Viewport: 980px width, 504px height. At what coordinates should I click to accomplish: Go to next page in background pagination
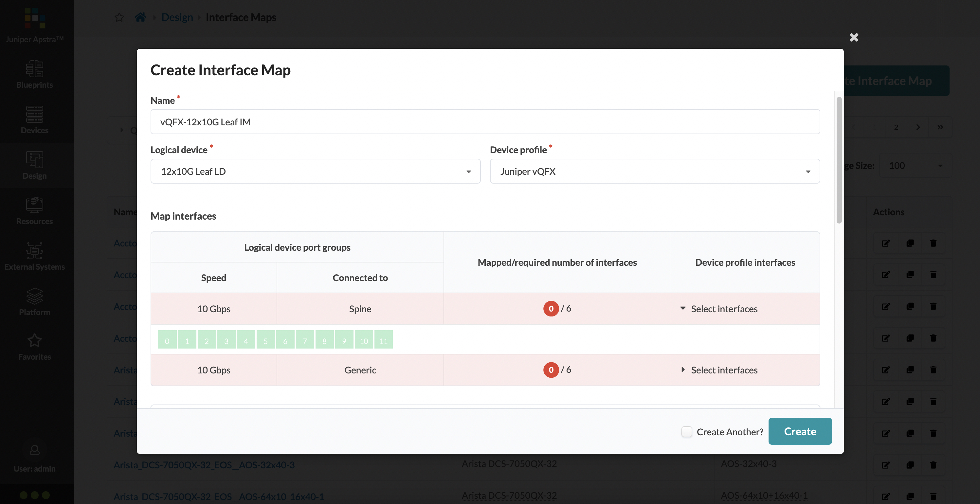pos(918,127)
